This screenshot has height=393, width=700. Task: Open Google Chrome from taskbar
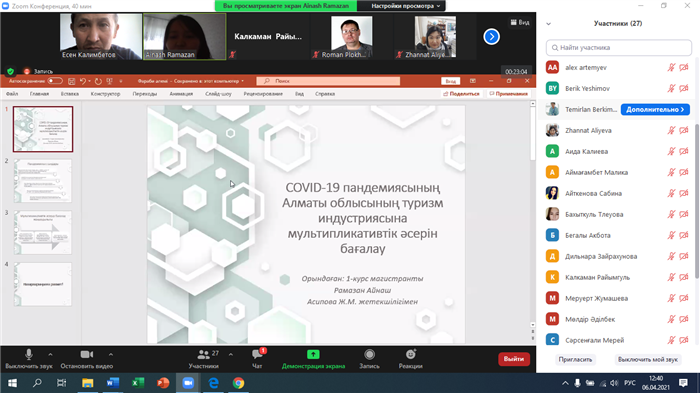(238, 383)
